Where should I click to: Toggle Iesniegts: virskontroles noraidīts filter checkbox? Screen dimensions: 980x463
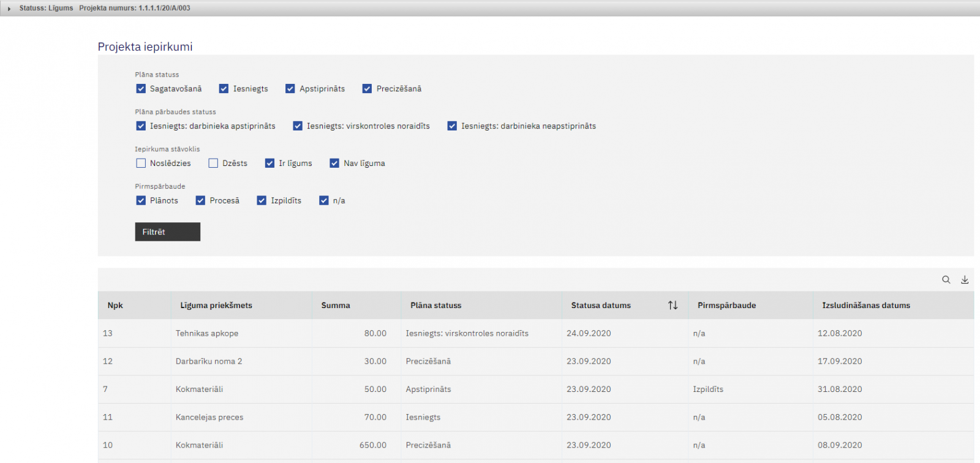coord(298,126)
